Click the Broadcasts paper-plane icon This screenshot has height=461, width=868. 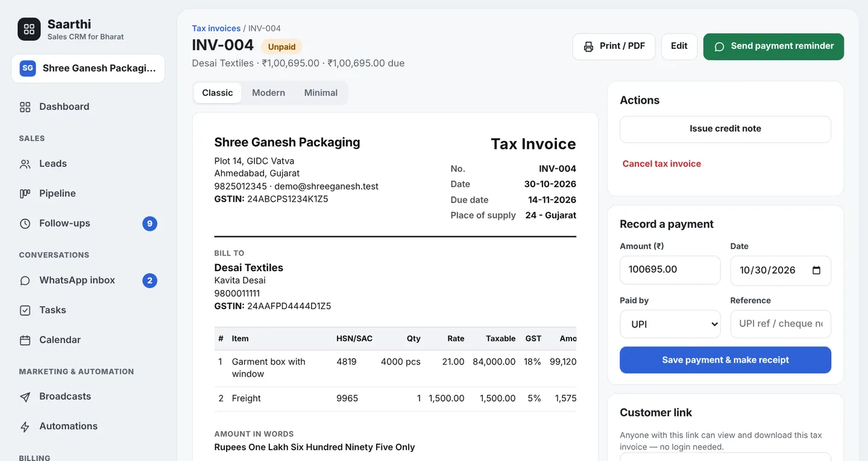click(x=25, y=397)
